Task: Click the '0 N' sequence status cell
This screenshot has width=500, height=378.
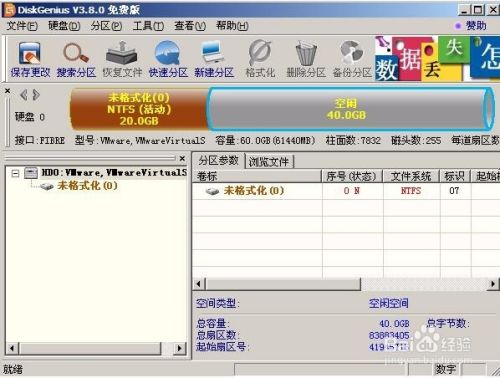Action: 352,191
